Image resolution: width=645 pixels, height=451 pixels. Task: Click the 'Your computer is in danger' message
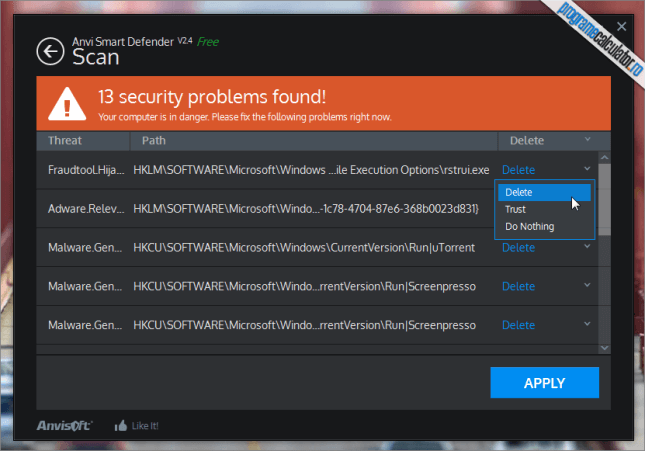pos(245,117)
